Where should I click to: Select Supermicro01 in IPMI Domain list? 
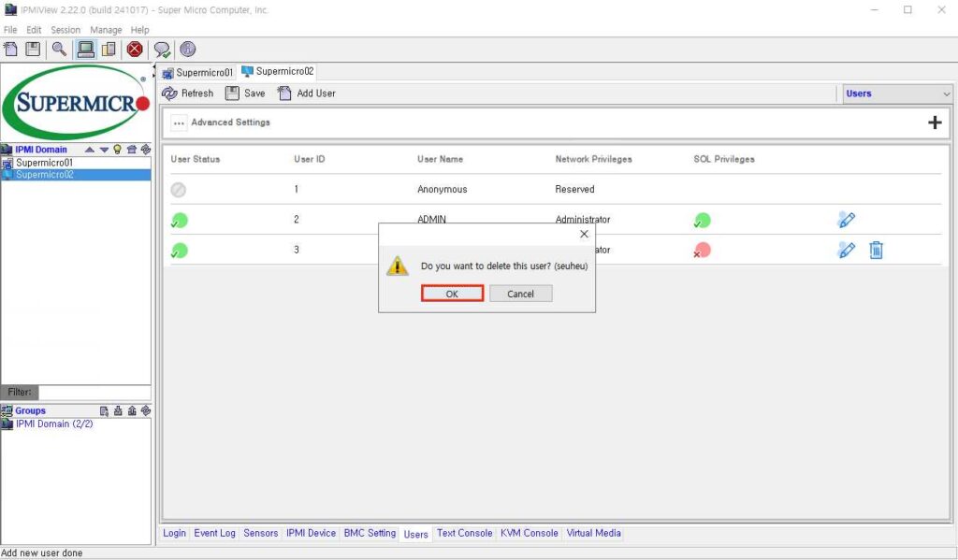pos(76,163)
